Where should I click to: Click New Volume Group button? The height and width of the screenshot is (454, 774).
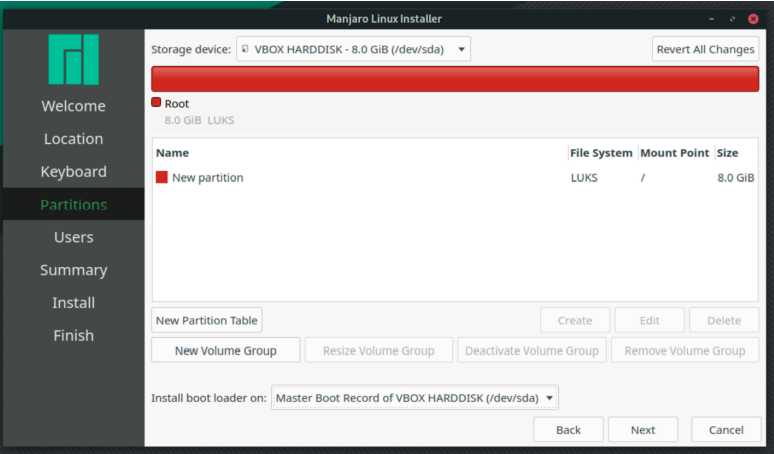click(x=226, y=350)
